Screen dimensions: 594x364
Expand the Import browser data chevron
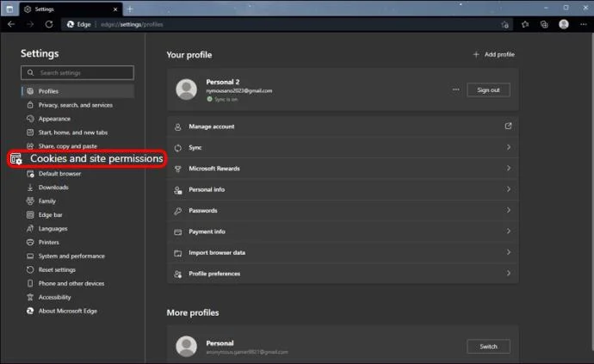[x=509, y=252]
